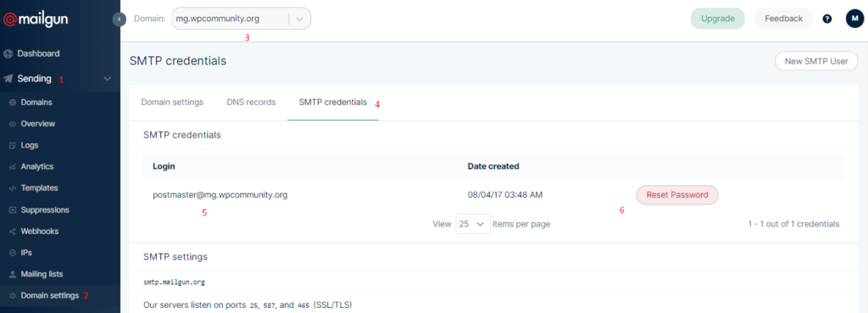Click the postmaster@mg.wpcommunity.org login
This screenshot has width=868, height=313.
[x=220, y=195]
